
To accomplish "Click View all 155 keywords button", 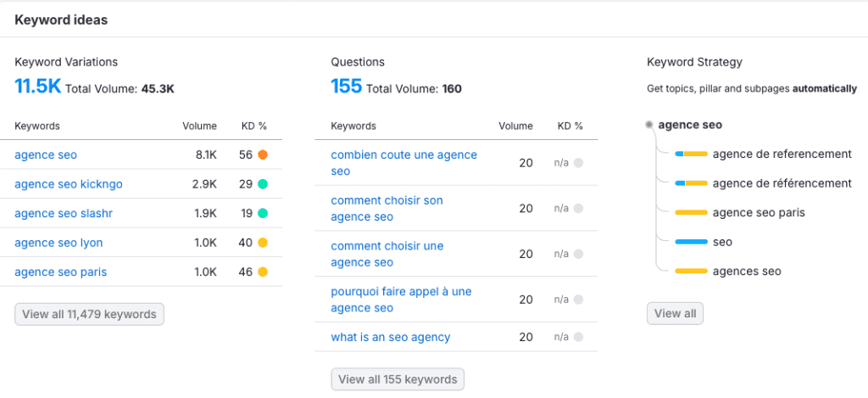I will [x=398, y=379].
